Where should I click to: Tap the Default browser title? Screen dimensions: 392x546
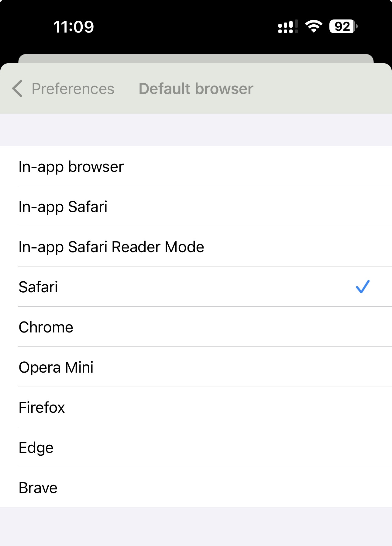click(x=196, y=89)
